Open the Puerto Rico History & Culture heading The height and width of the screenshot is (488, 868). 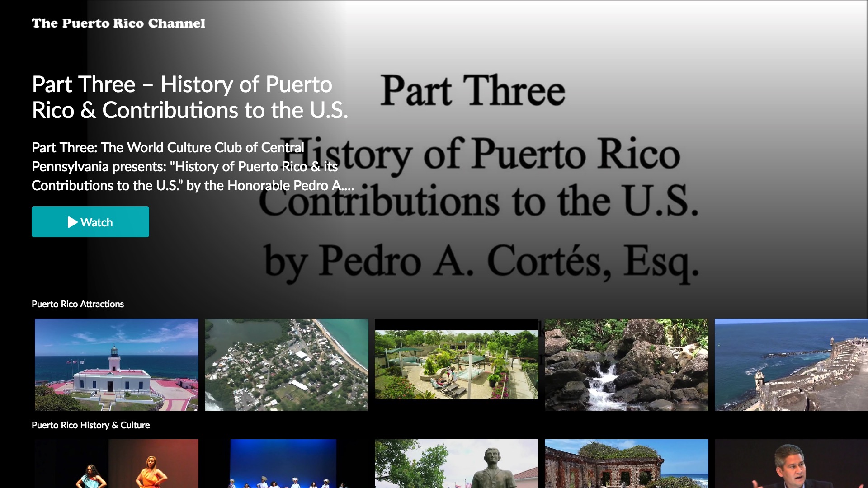click(91, 425)
